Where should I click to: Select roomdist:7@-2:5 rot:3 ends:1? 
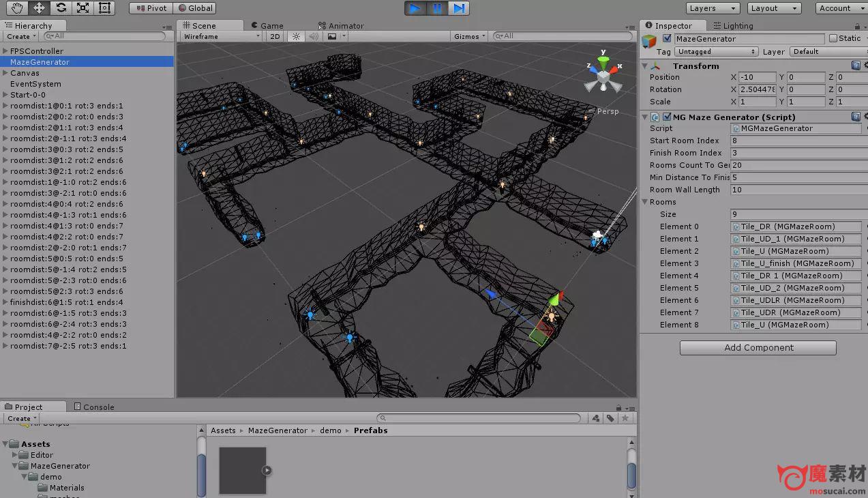pyautogui.click(x=68, y=346)
